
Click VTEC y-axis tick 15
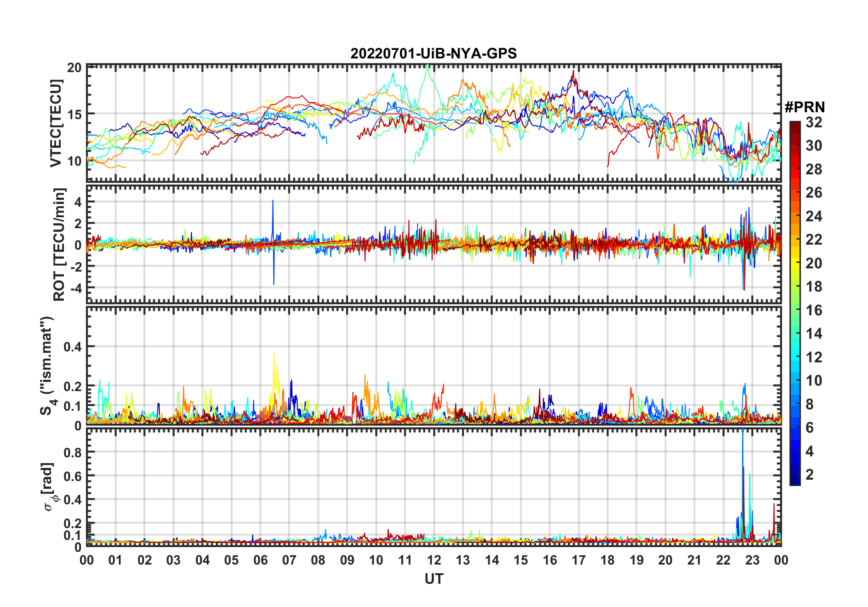(x=74, y=115)
